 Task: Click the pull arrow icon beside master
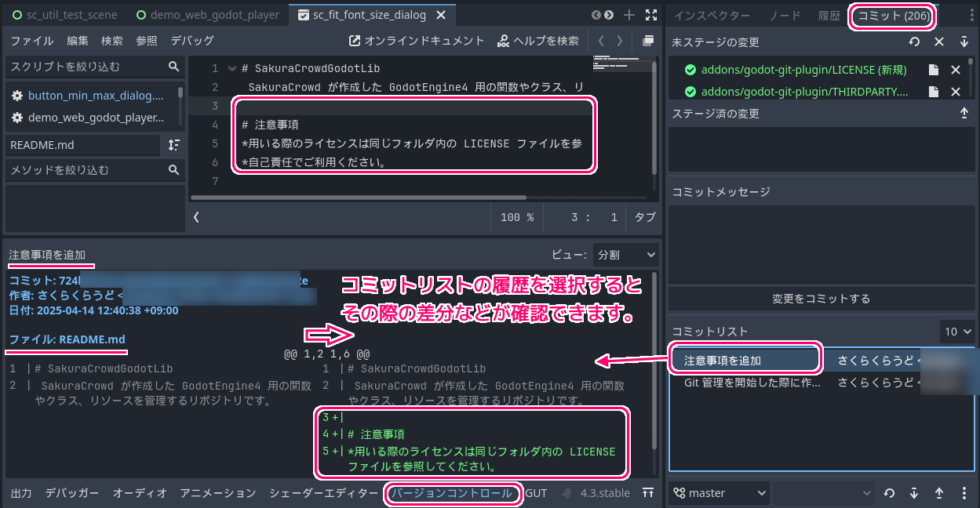pos(914,493)
